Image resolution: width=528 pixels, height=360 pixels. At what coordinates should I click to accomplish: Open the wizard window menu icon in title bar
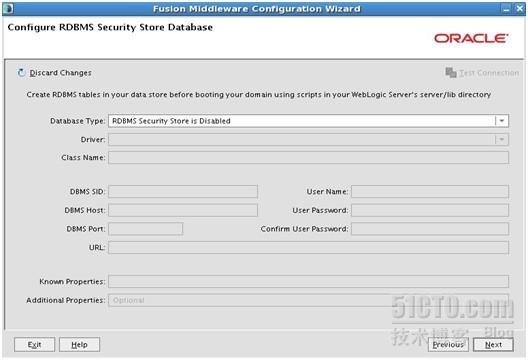[x=8, y=8]
